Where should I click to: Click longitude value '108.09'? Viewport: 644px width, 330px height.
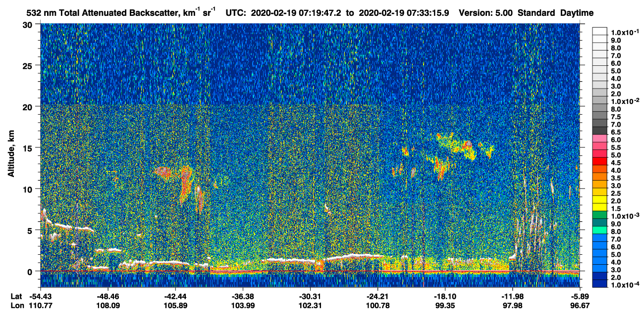pyautogui.click(x=108, y=306)
